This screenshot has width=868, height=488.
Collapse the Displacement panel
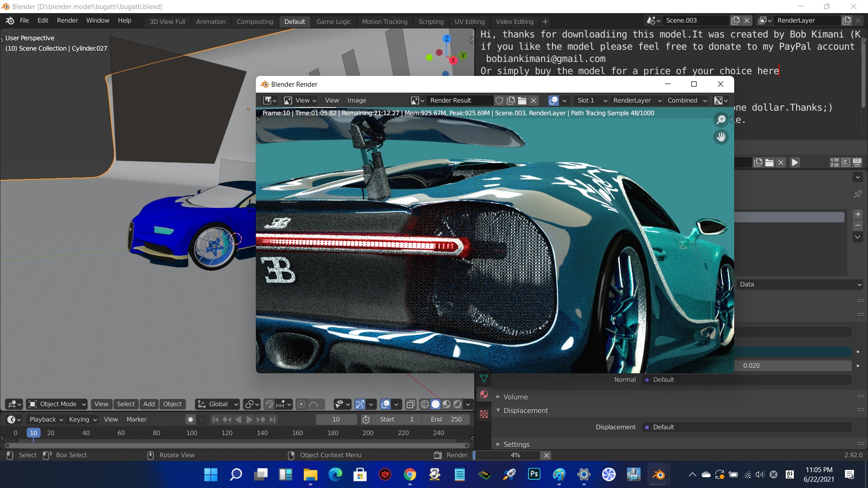[525, 410]
